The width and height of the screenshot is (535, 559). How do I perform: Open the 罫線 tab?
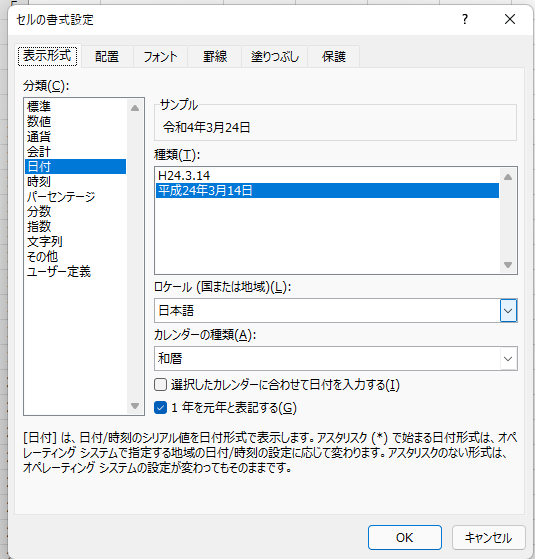tap(215, 56)
